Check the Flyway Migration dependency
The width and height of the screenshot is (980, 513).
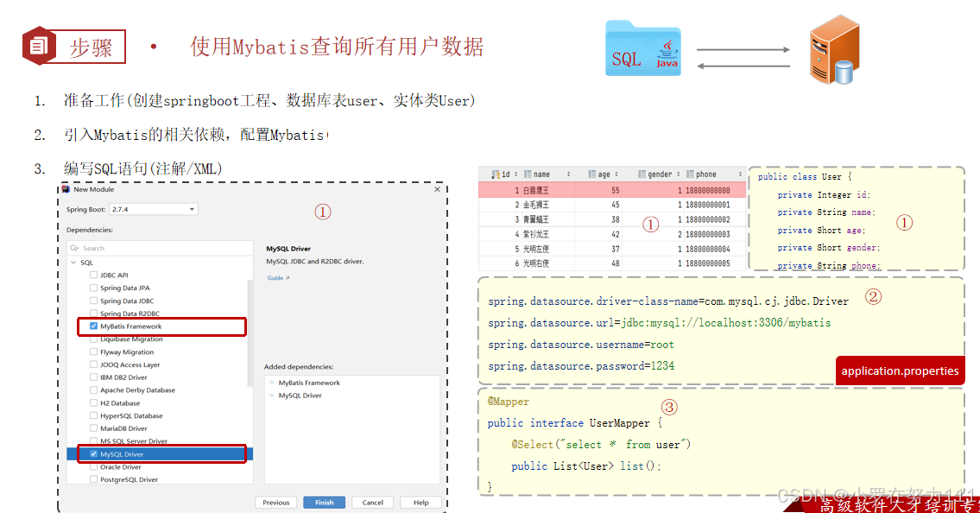pyautogui.click(x=93, y=351)
